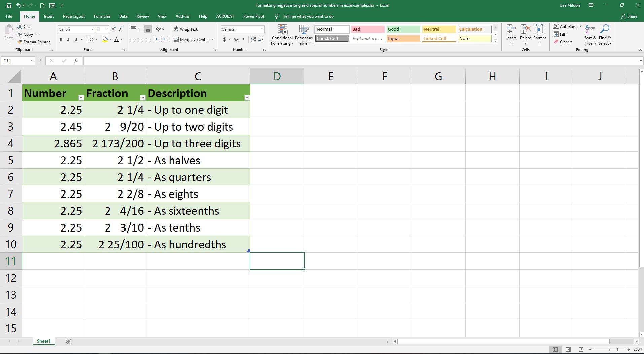Switch to the Insert tab
The width and height of the screenshot is (644, 354).
[49, 16]
